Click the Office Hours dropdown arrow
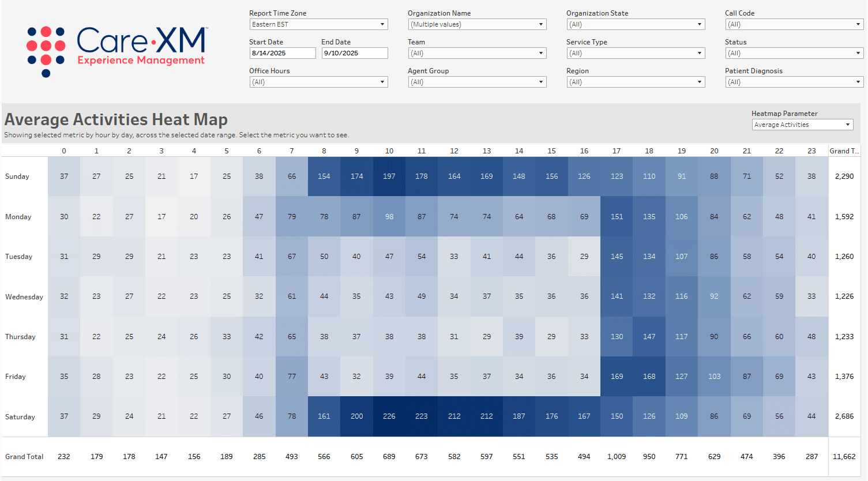This screenshot has height=481, width=868. [x=382, y=82]
